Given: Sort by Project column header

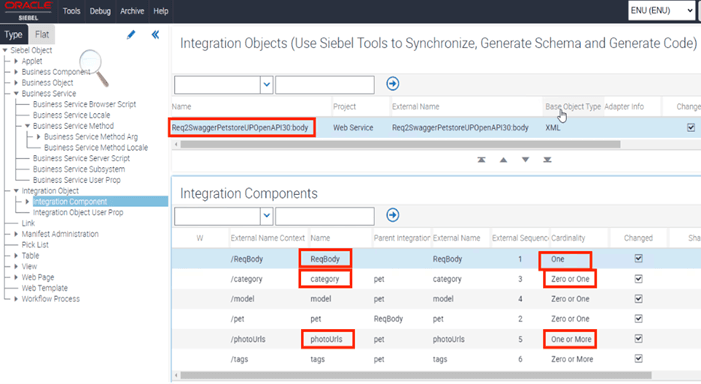Looking at the screenshot, I should pyautogui.click(x=344, y=106).
